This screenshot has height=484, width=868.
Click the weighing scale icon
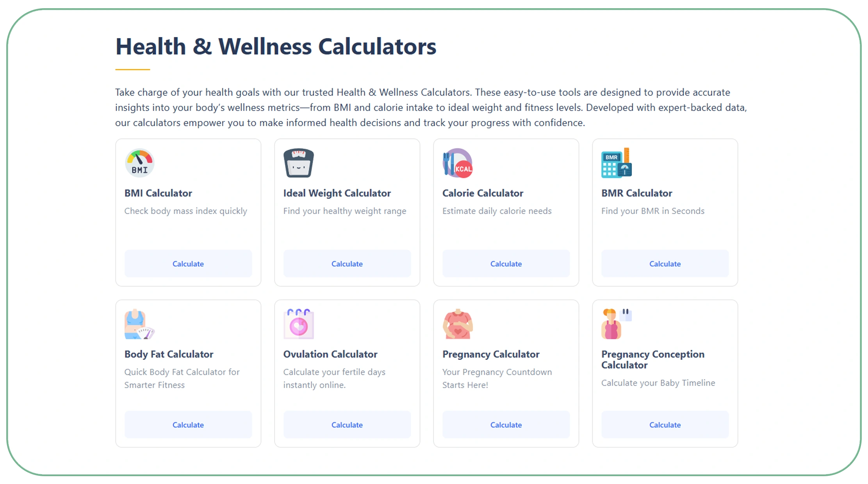tap(299, 163)
